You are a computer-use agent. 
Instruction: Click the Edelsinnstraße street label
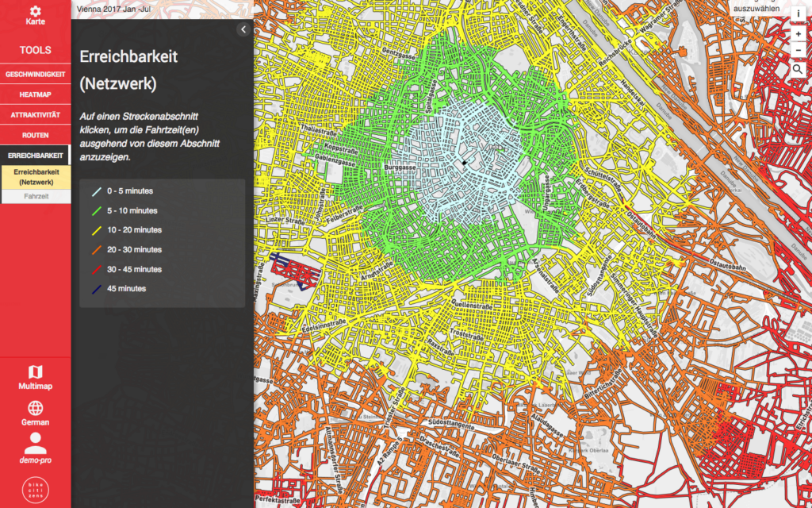(324, 325)
